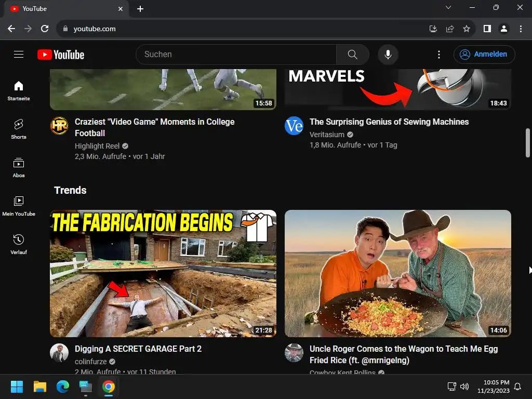Bookmark this page with the star icon
The image size is (532, 399).
[467, 29]
